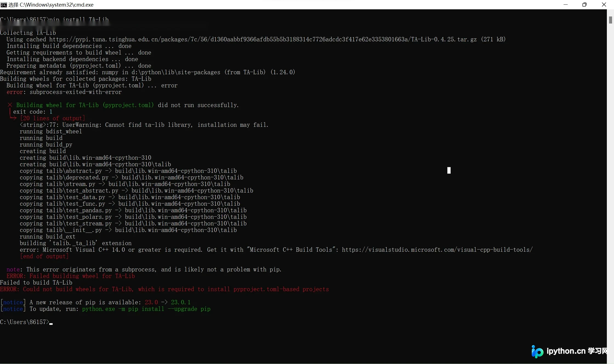This screenshot has width=614, height=364.
Task: Minimize the cmd.exe window
Action: click(x=565, y=5)
